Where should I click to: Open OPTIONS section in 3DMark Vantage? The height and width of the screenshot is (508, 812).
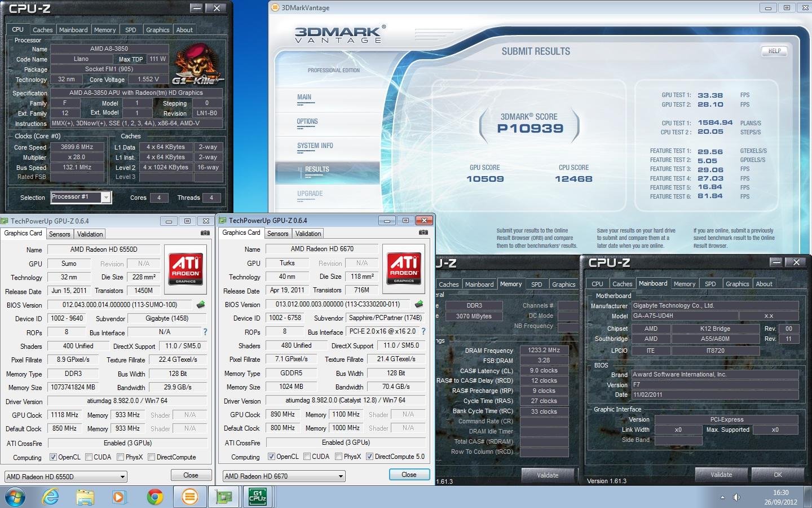tap(307, 121)
